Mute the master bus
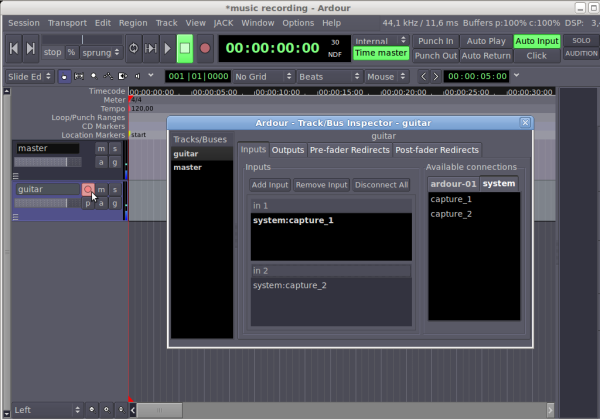The height and width of the screenshot is (420, 600). click(101, 148)
